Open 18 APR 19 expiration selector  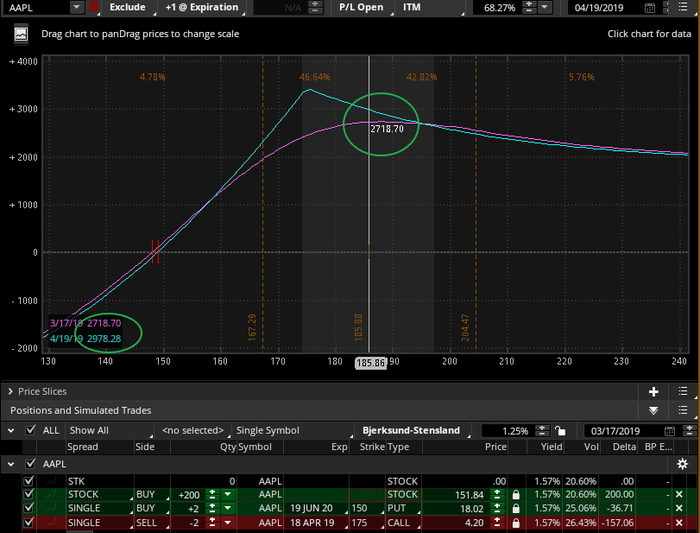[316, 523]
